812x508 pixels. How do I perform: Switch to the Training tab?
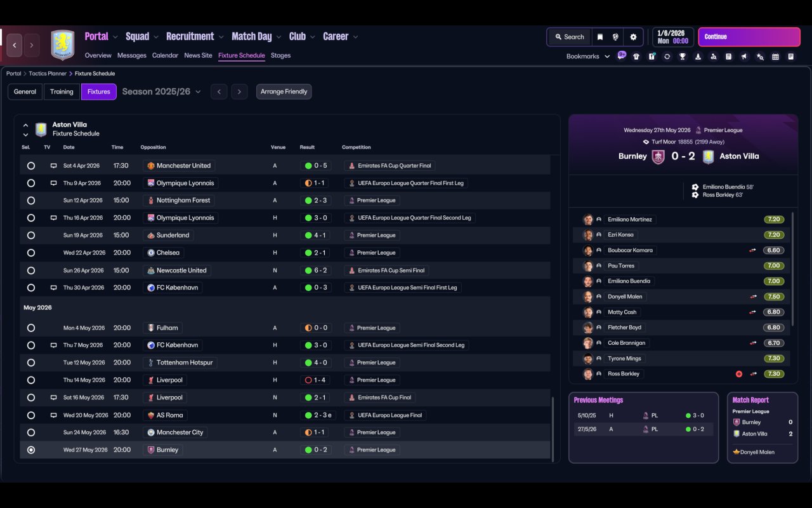click(62, 92)
